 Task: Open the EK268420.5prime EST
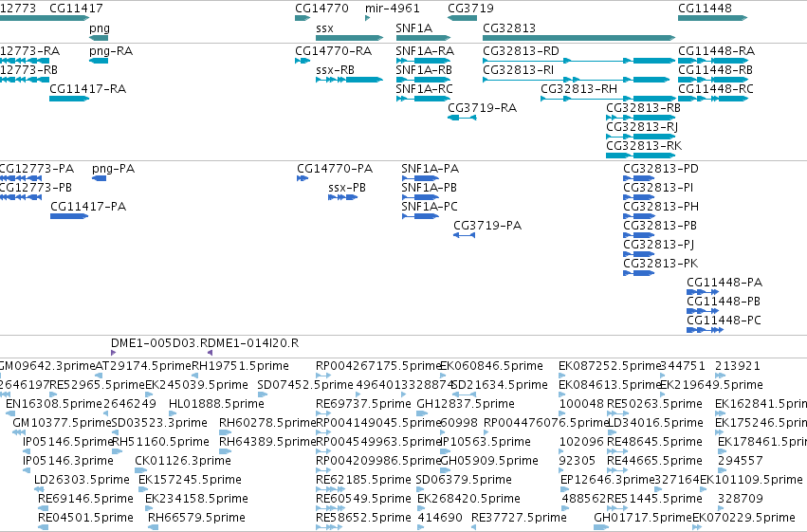tap(421, 508)
